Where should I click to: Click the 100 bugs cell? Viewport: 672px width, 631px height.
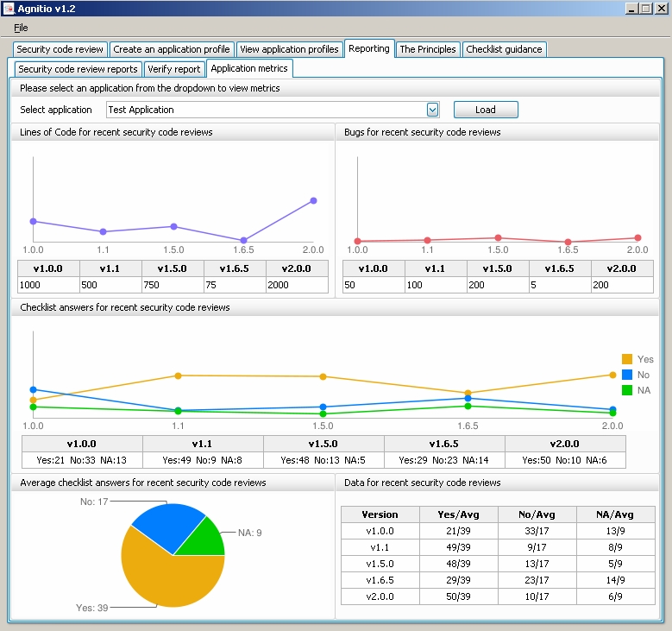point(436,285)
